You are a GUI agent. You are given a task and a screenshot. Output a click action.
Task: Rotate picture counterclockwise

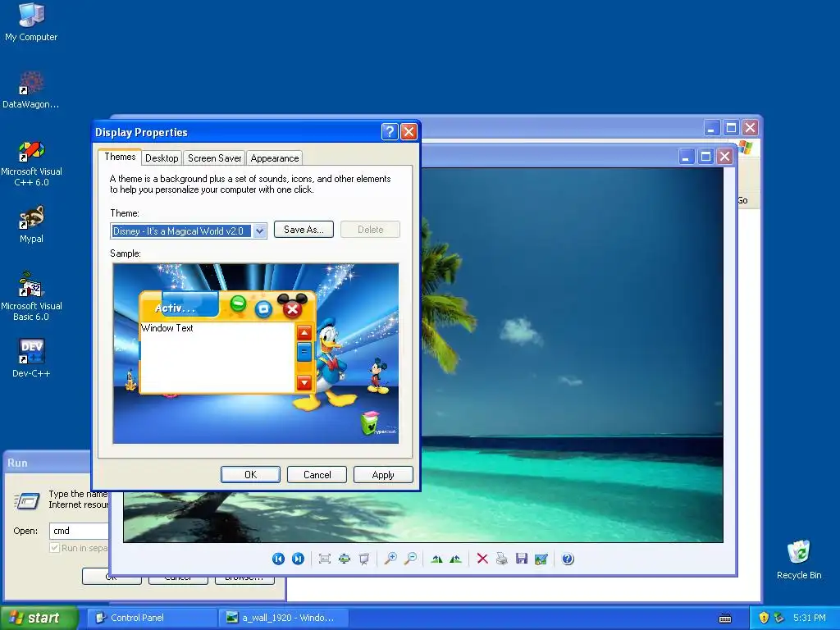tap(456, 559)
